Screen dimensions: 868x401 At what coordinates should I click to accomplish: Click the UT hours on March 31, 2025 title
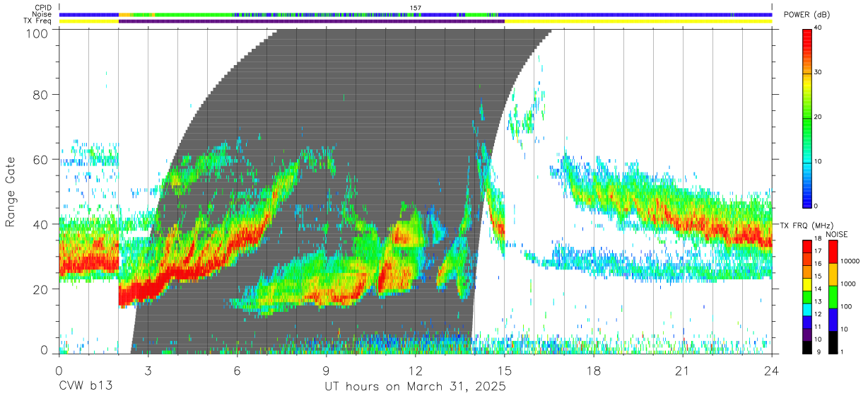point(415,388)
